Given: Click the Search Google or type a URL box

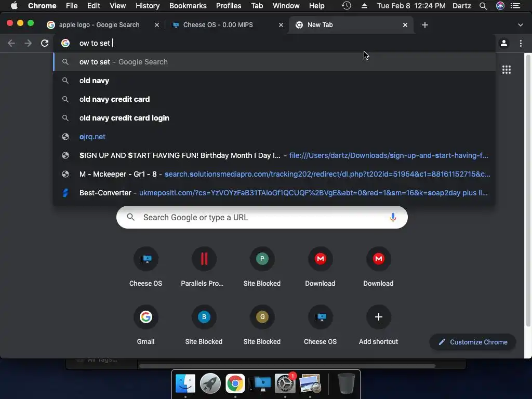Looking at the screenshot, I should 262,217.
